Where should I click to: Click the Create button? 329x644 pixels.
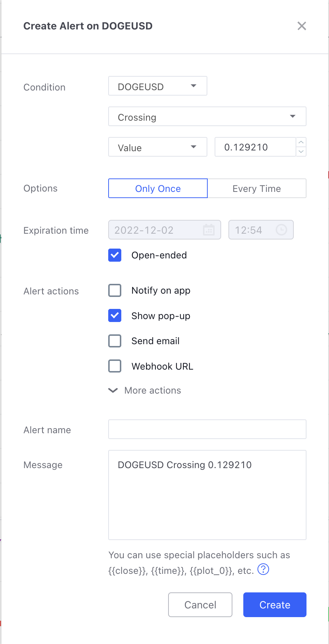275,605
